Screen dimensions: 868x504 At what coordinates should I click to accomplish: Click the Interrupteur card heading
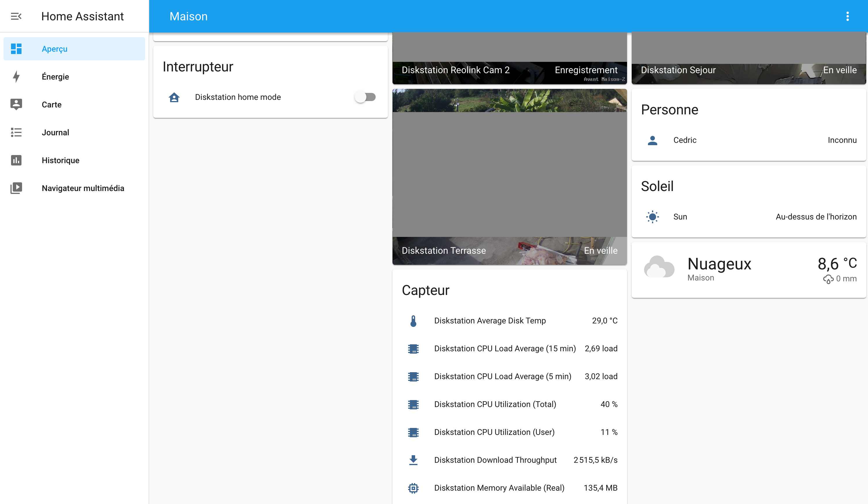point(198,67)
